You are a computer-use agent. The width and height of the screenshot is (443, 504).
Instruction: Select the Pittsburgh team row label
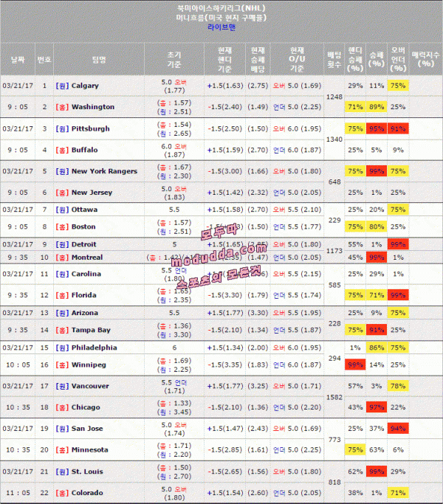pos(90,128)
